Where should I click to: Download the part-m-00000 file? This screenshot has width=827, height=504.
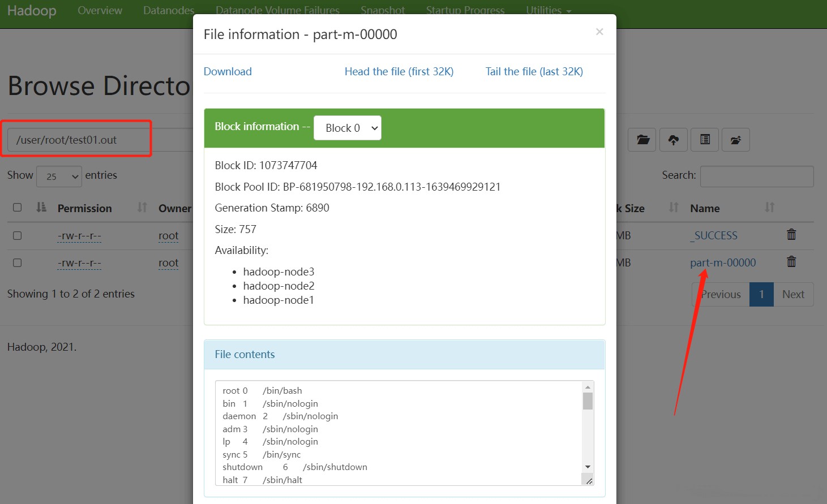coord(228,71)
